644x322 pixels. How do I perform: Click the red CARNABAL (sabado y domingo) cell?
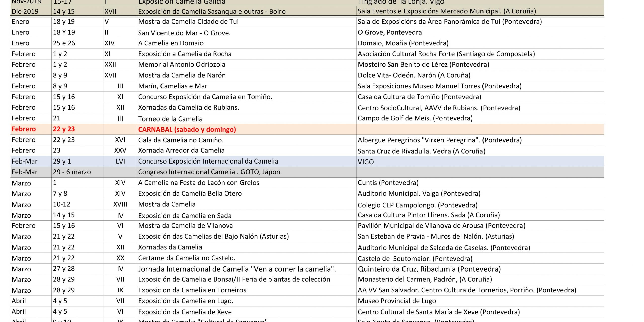(187, 129)
